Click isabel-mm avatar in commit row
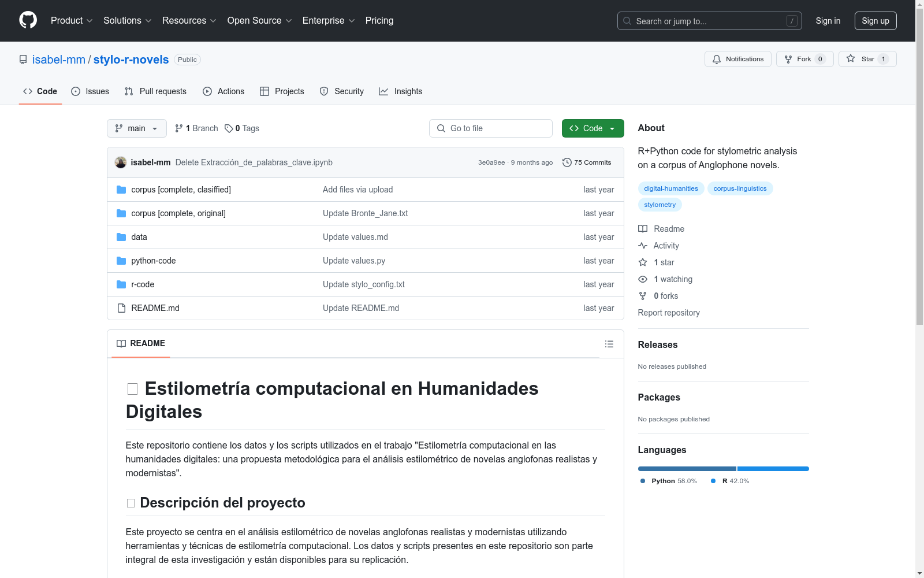924x578 pixels. pyautogui.click(x=121, y=162)
